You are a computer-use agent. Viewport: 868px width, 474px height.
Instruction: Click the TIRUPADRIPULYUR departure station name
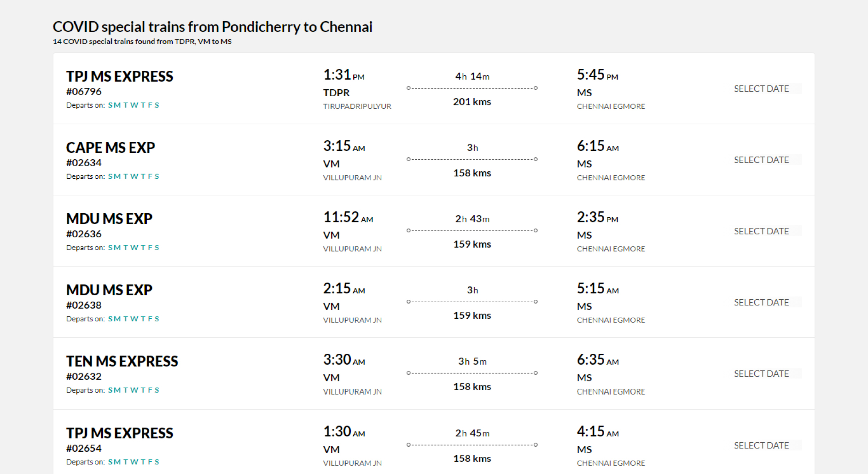coord(357,106)
